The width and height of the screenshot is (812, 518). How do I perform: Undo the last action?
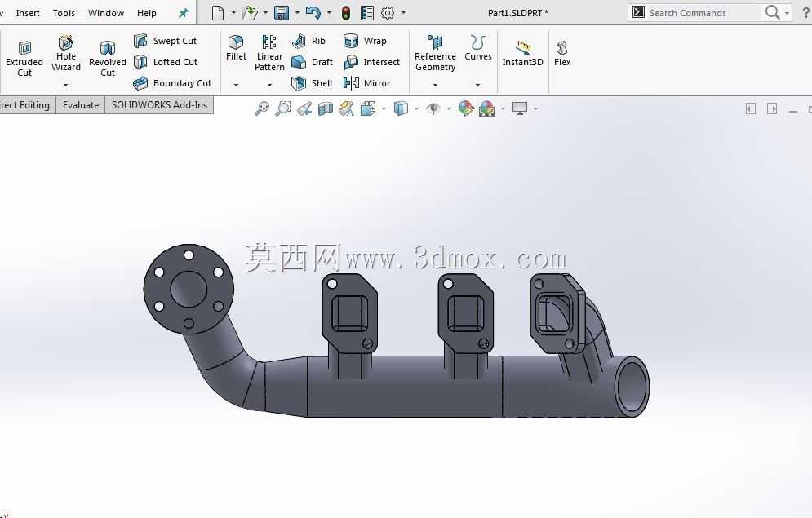pos(313,13)
